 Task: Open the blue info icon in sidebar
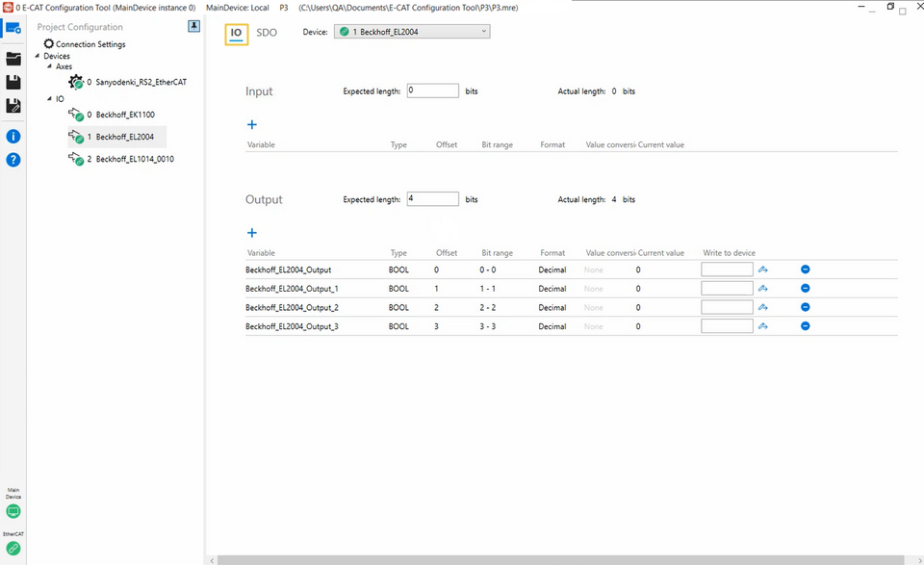coord(13,137)
